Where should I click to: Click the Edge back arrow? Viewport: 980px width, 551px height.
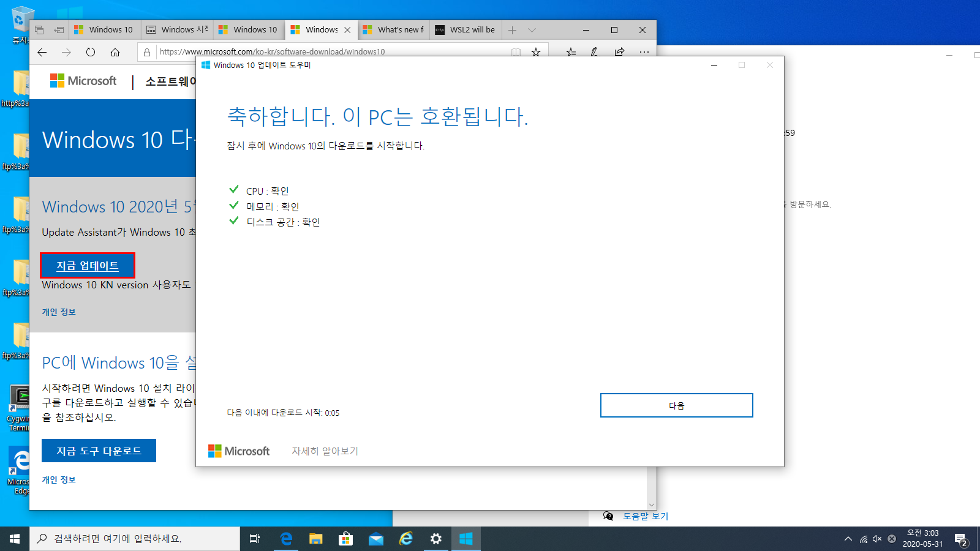click(42, 52)
